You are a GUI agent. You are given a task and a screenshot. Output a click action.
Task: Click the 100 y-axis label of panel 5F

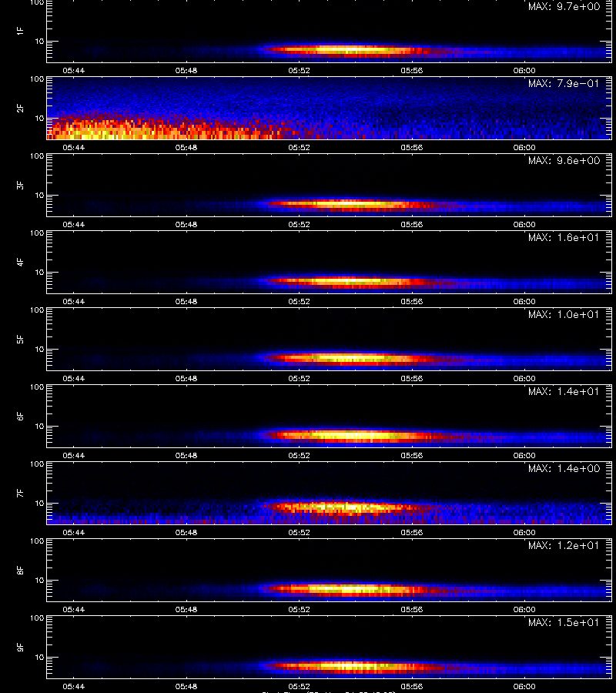pyautogui.click(x=37, y=310)
